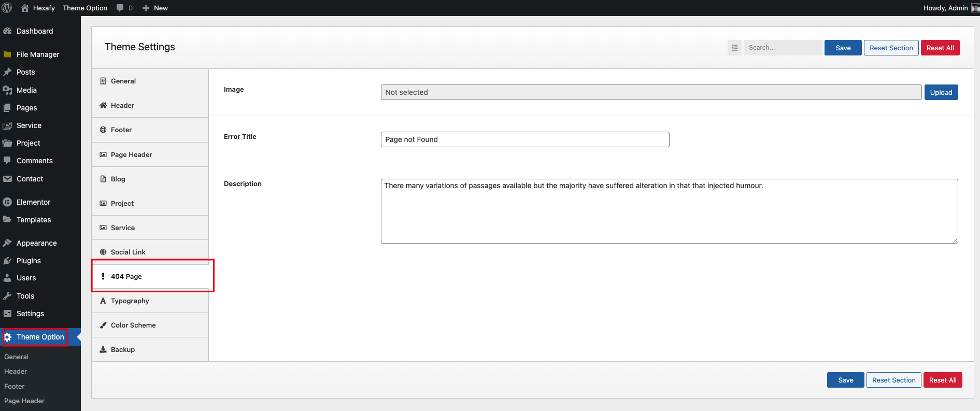
Task: Click the File Manager folder icon
Action: [x=7, y=54]
